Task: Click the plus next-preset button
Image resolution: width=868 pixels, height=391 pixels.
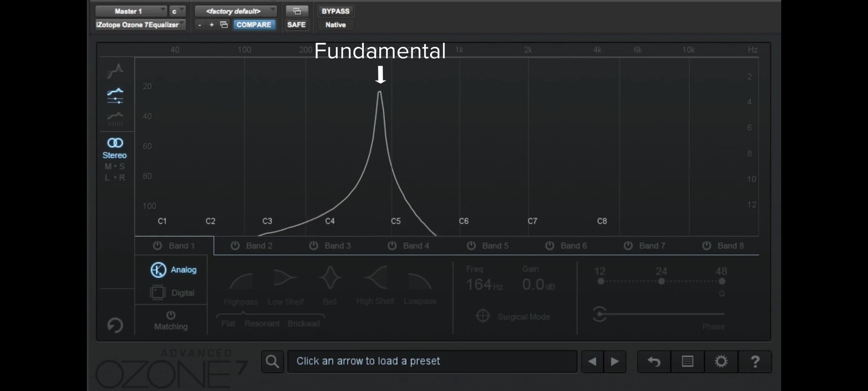Action: [211, 24]
